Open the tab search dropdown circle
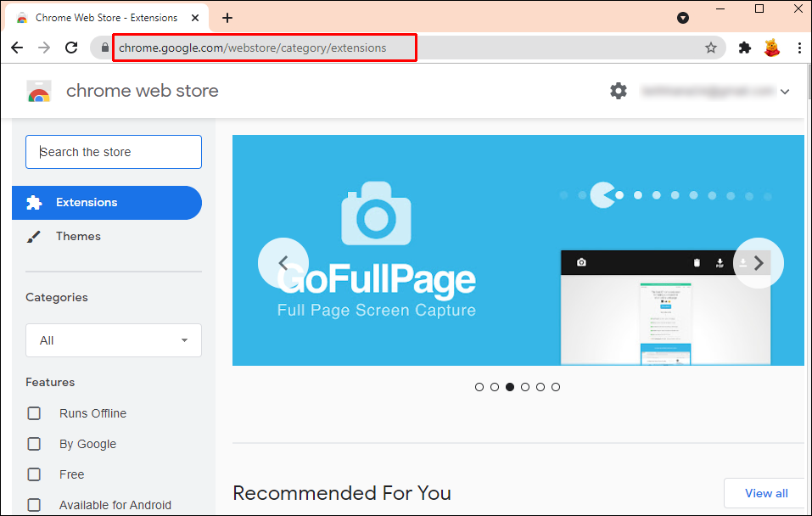Viewport: 812px width, 516px height. [683, 18]
